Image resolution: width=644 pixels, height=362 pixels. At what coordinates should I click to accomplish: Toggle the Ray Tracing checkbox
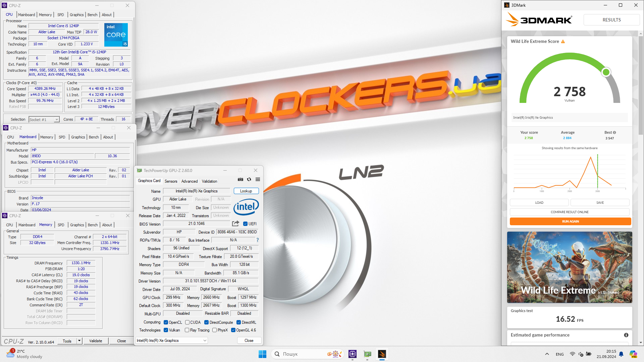pyautogui.click(x=187, y=330)
